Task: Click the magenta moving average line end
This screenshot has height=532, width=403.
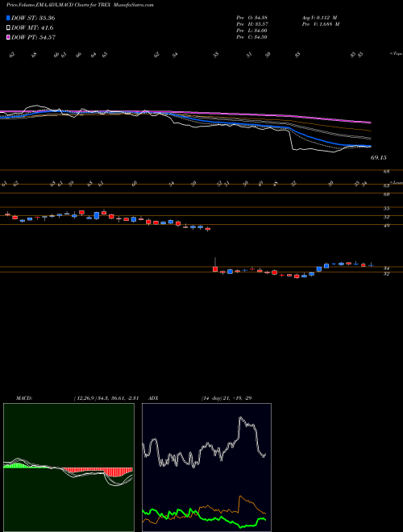Action: 370,123
